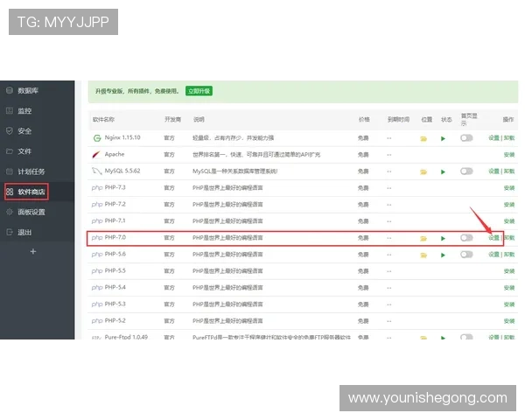Click the 位置 column header

[x=427, y=120]
